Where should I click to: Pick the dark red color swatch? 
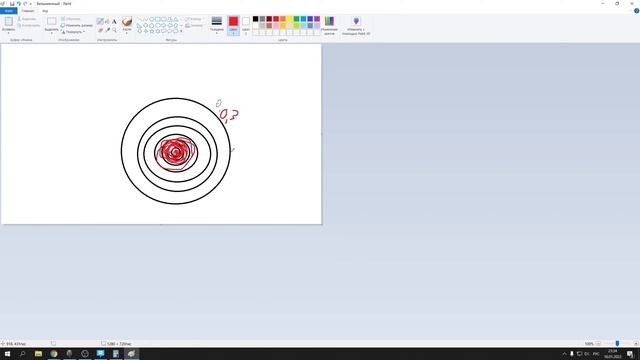coord(269,19)
